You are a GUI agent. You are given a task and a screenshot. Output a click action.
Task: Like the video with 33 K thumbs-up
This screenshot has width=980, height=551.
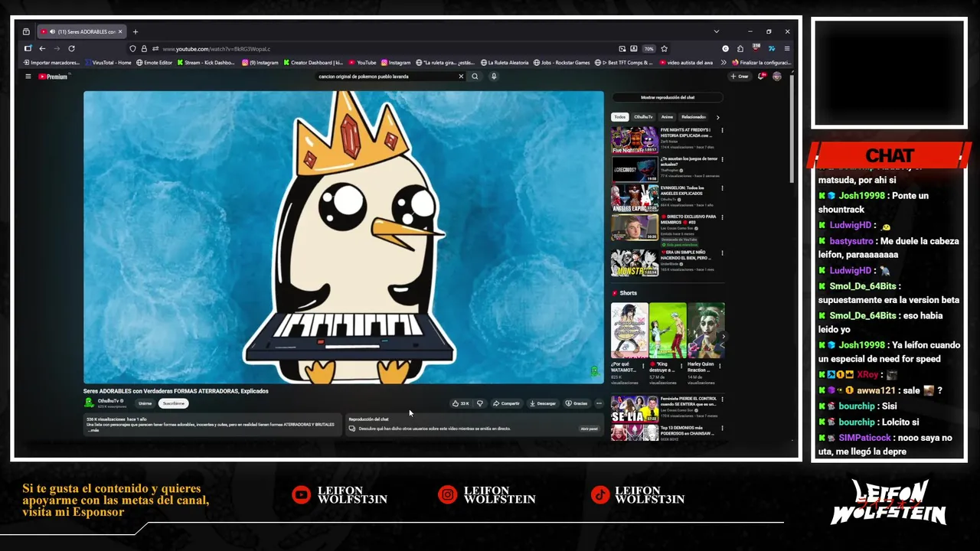461,403
